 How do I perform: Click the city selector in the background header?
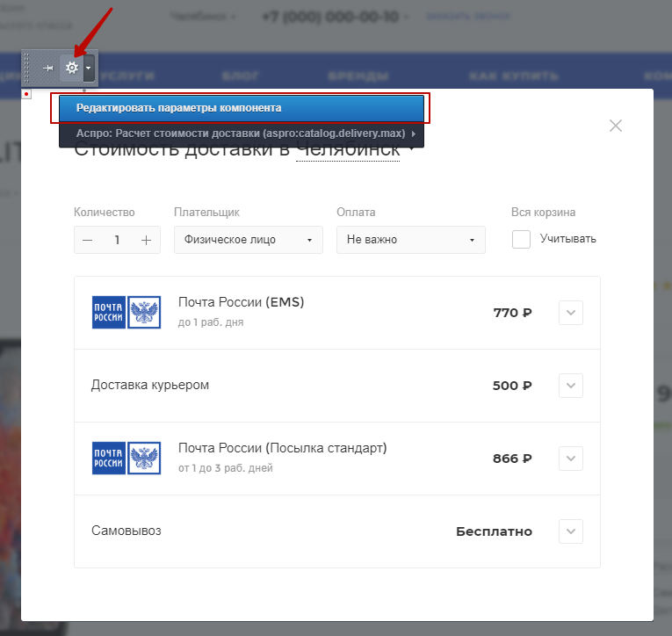point(202,17)
